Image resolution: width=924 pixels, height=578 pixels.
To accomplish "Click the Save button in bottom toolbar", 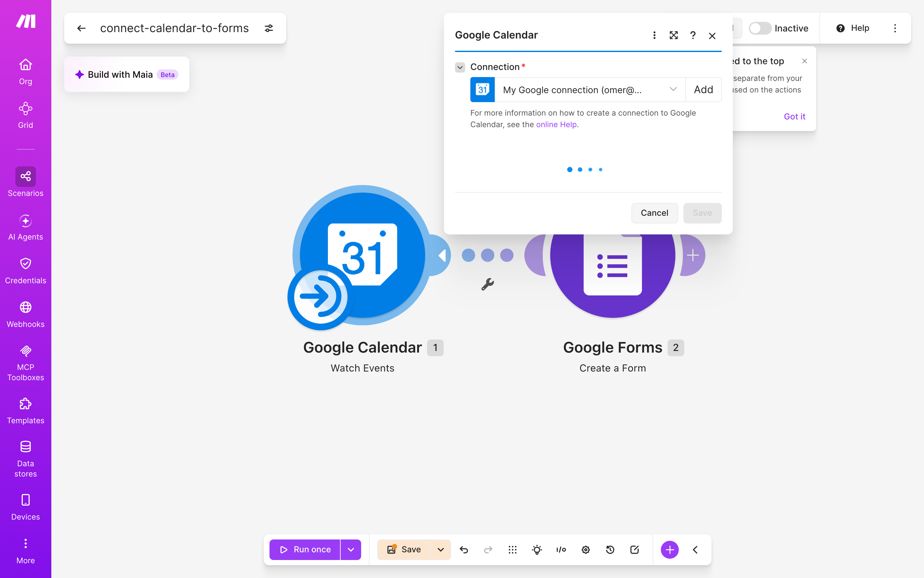I will tap(404, 550).
